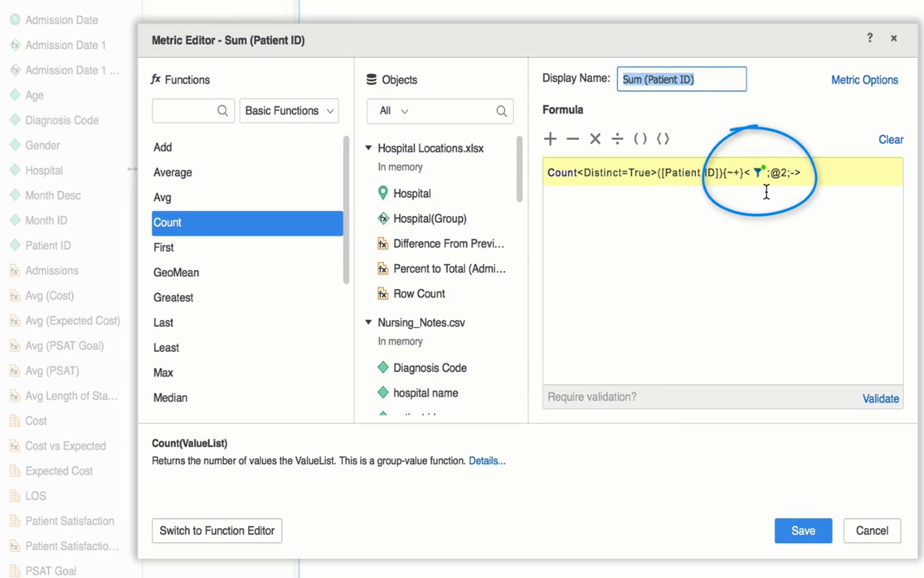
Task: Select the Row Count object
Action: click(419, 293)
